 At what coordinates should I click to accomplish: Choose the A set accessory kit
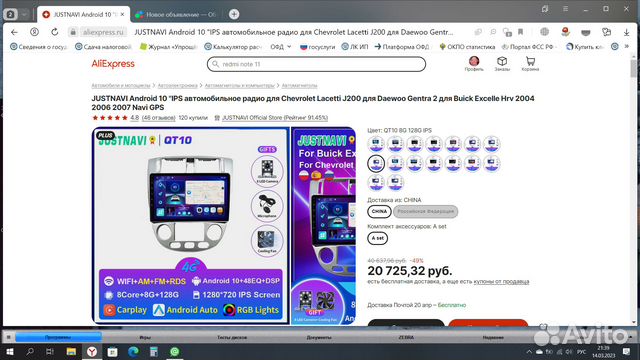pyautogui.click(x=378, y=238)
